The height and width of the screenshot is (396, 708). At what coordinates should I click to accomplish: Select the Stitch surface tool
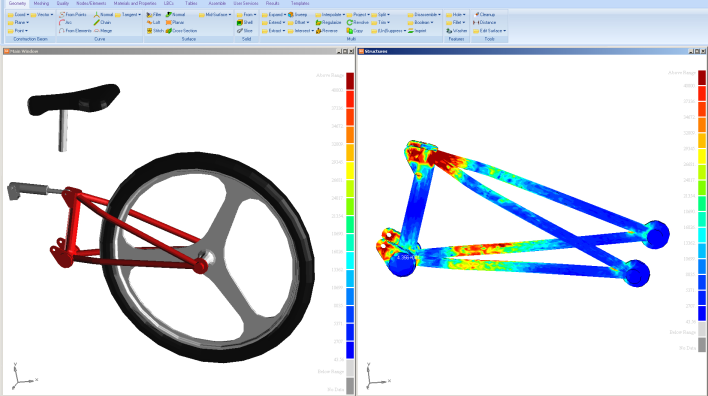click(x=155, y=31)
